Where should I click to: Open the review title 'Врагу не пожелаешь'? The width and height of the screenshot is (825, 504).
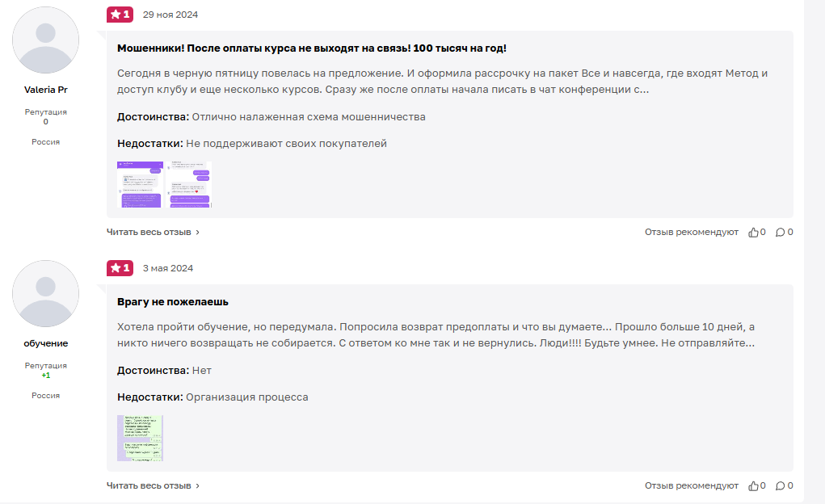173,302
